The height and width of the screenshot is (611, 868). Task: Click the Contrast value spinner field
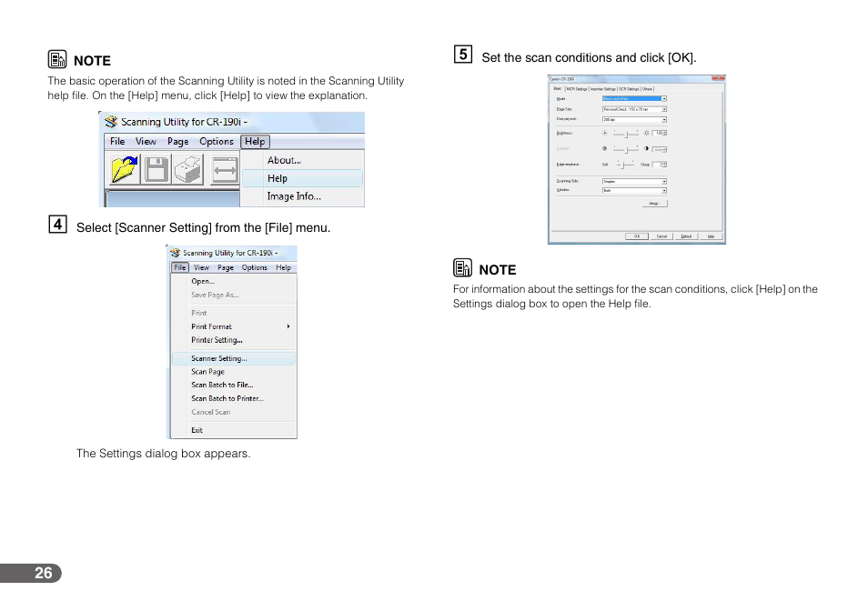pyautogui.click(x=660, y=149)
